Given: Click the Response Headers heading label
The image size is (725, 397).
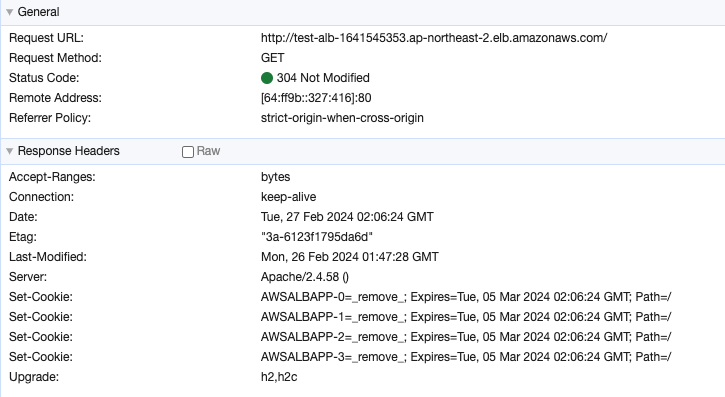Looking at the screenshot, I should (x=68, y=151).
